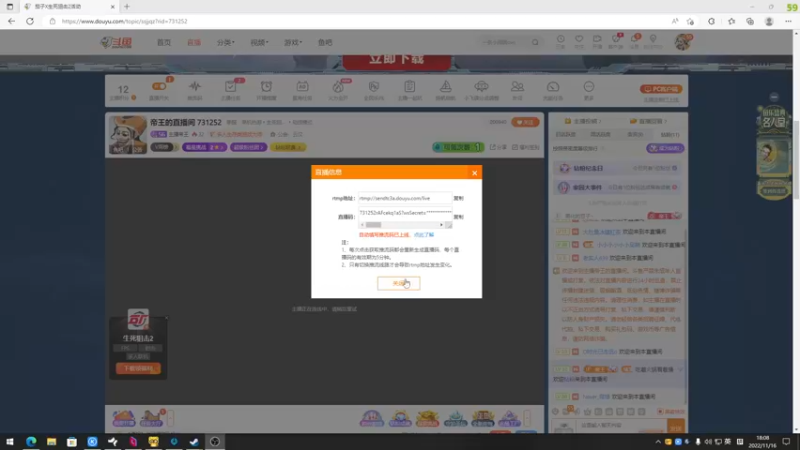Close the orange live info dialog with X
The height and width of the screenshot is (450, 800).
474,173
